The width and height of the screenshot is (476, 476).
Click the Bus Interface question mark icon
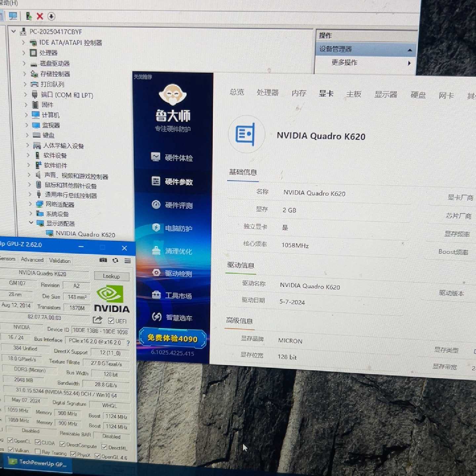(128, 343)
